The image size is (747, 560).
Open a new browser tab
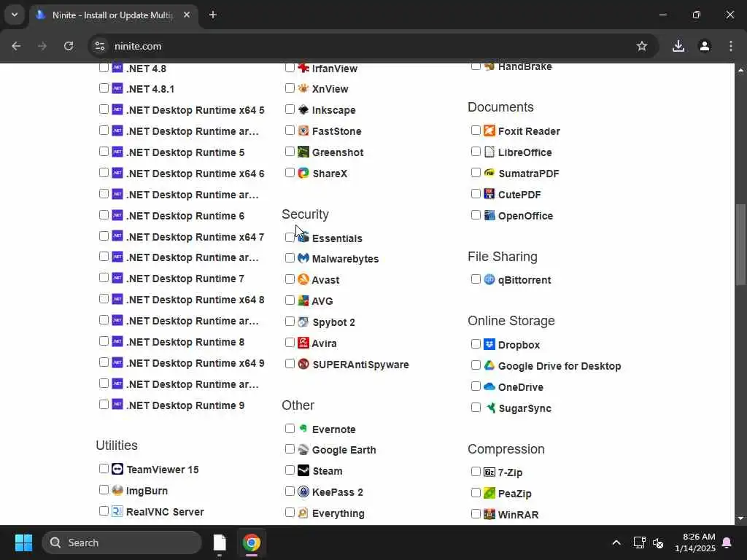pos(213,15)
